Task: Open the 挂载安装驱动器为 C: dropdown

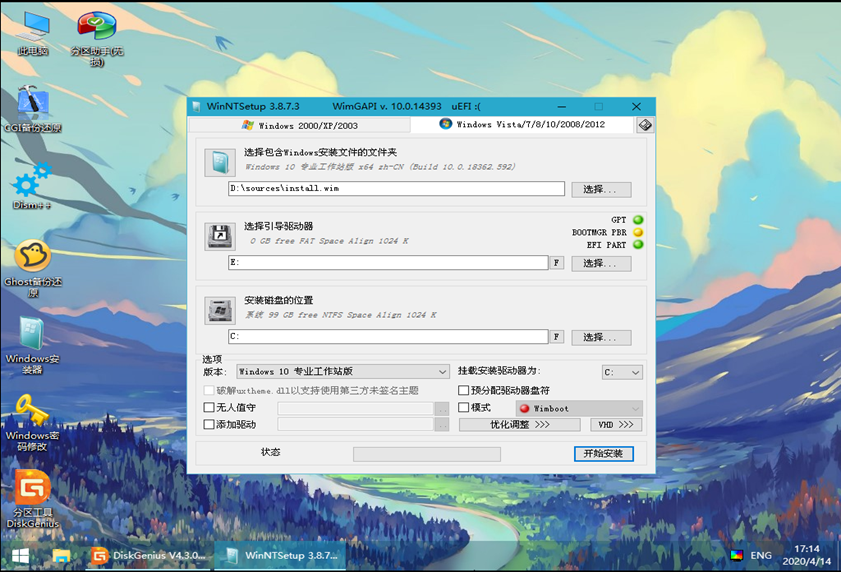Action: 622,372
